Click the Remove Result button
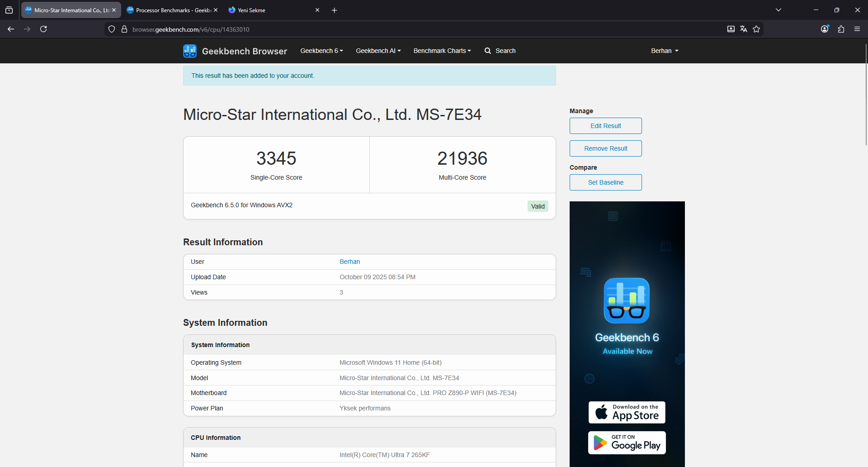The width and height of the screenshot is (868, 467). 606,148
